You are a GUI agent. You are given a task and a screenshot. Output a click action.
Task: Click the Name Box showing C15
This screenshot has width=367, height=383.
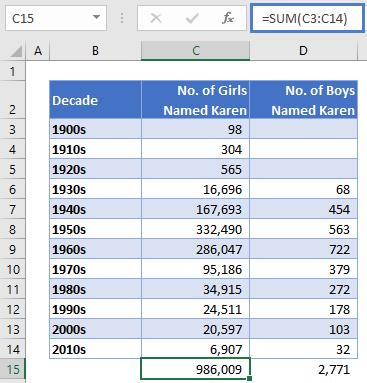click(56, 18)
